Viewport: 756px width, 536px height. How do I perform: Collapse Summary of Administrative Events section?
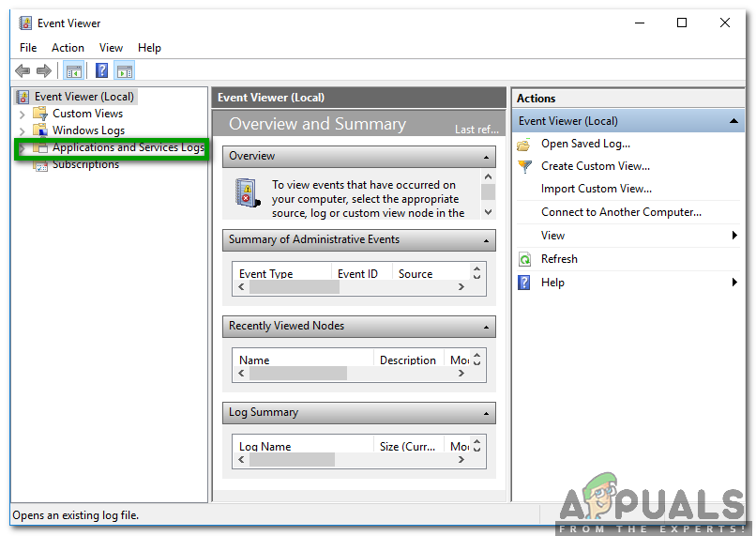coord(486,240)
